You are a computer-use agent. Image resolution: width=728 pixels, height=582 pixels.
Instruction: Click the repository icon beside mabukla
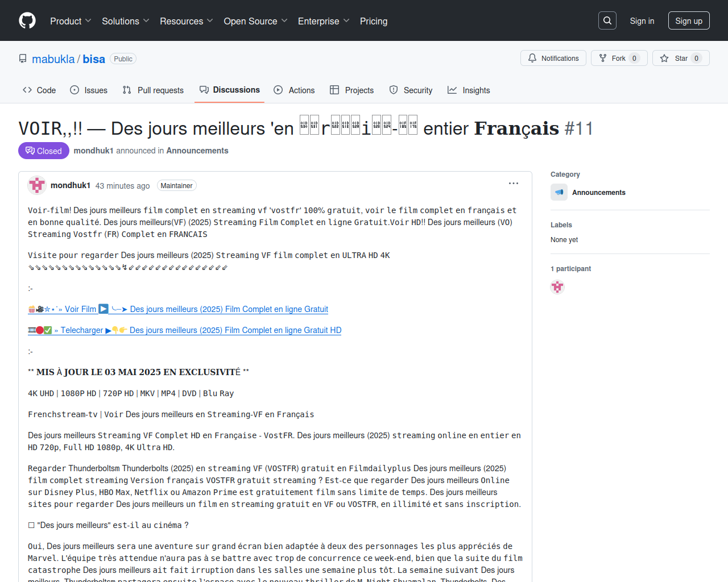coord(23,59)
